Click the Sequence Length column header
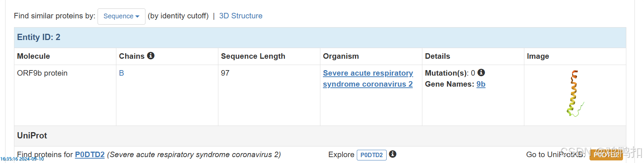The width and height of the screenshot is (644, 163). pos(253,56)
